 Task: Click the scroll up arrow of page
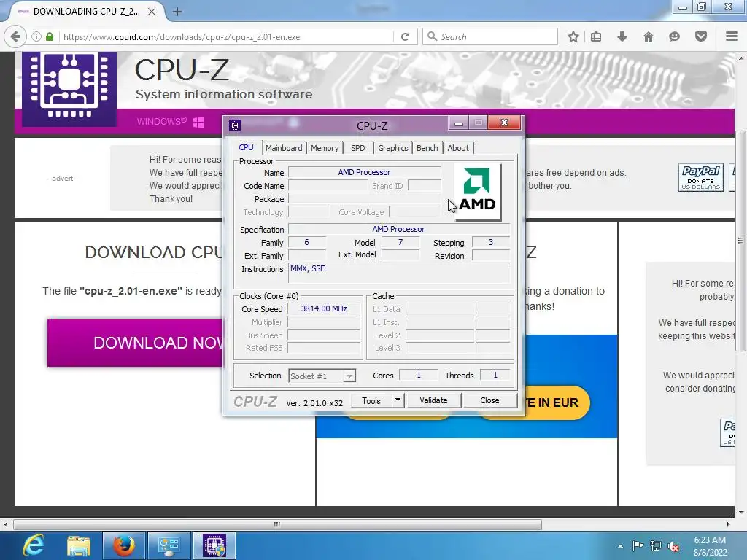[741, 58]
